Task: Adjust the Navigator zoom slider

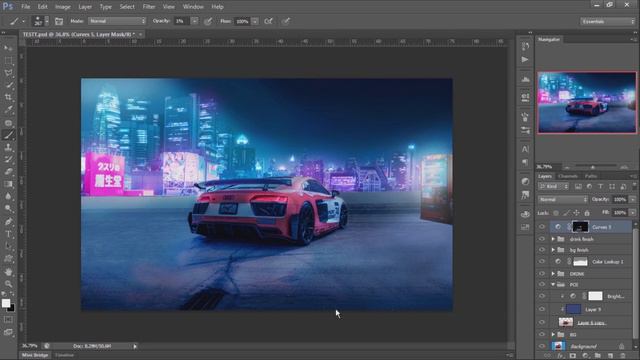Action: tap(593, 167)
